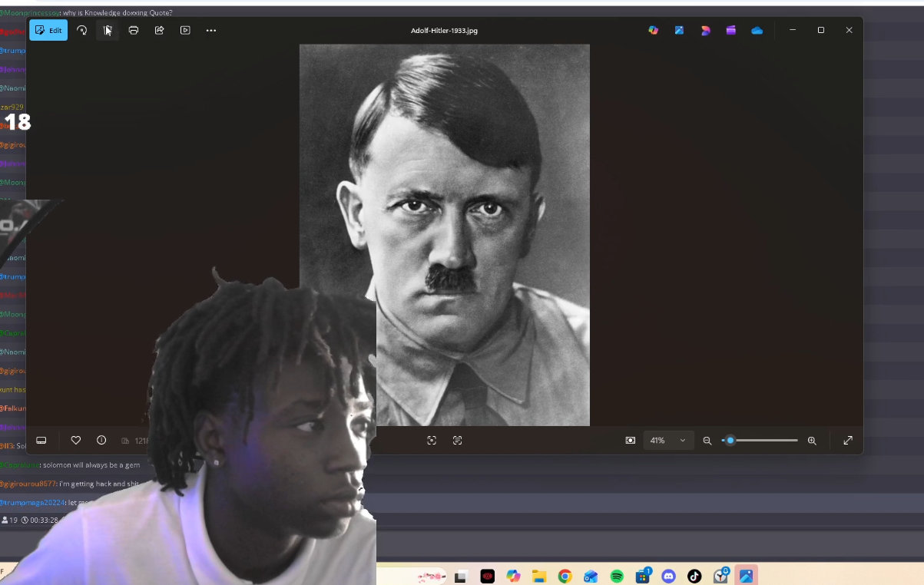This screenshot has height=585, width=924.
Task: Rotate the image using the rotate icon
Action: 82,30
